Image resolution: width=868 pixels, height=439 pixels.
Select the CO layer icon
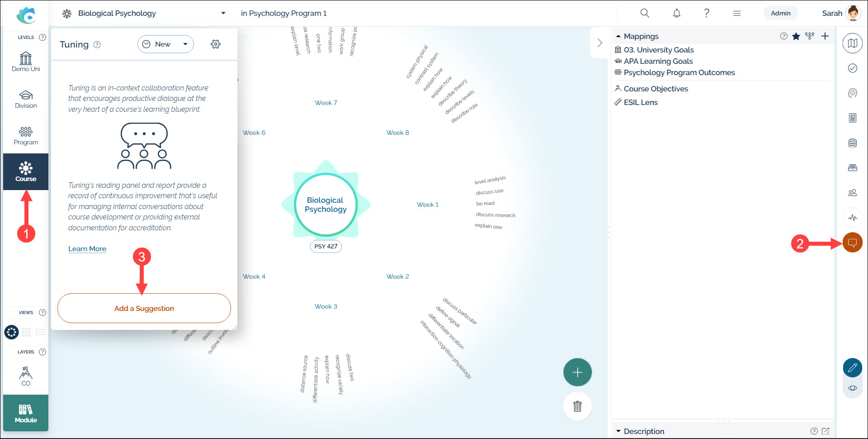(x=26, y=375)
